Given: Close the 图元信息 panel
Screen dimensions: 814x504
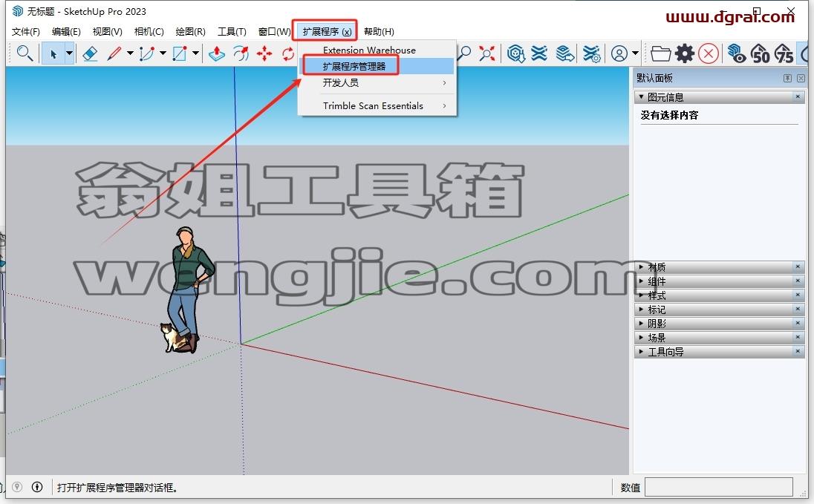Looking at the screenshot, I should pyautogui.click(x=798, y=96).
